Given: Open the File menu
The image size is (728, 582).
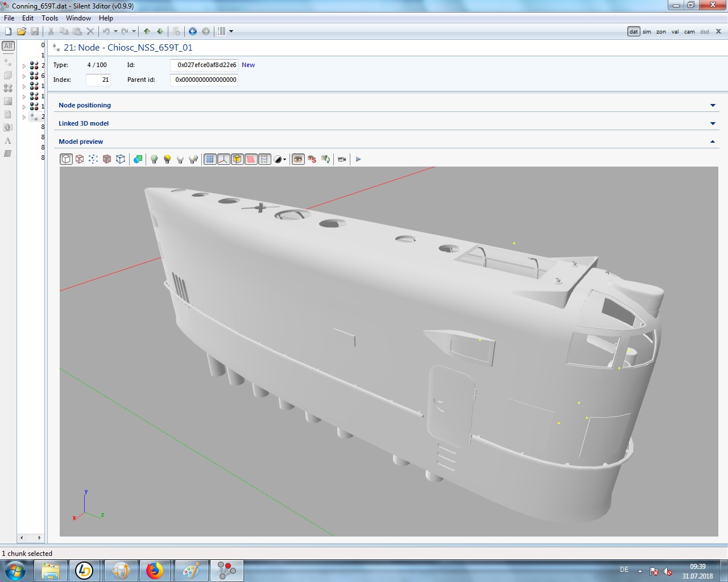Looking at the screenshot, I should coord(9,18).
